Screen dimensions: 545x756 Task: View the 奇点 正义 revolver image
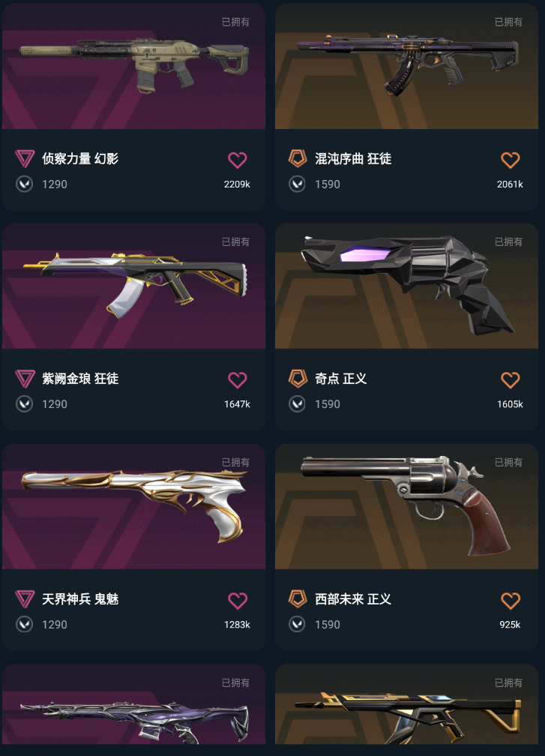point(406,286)
